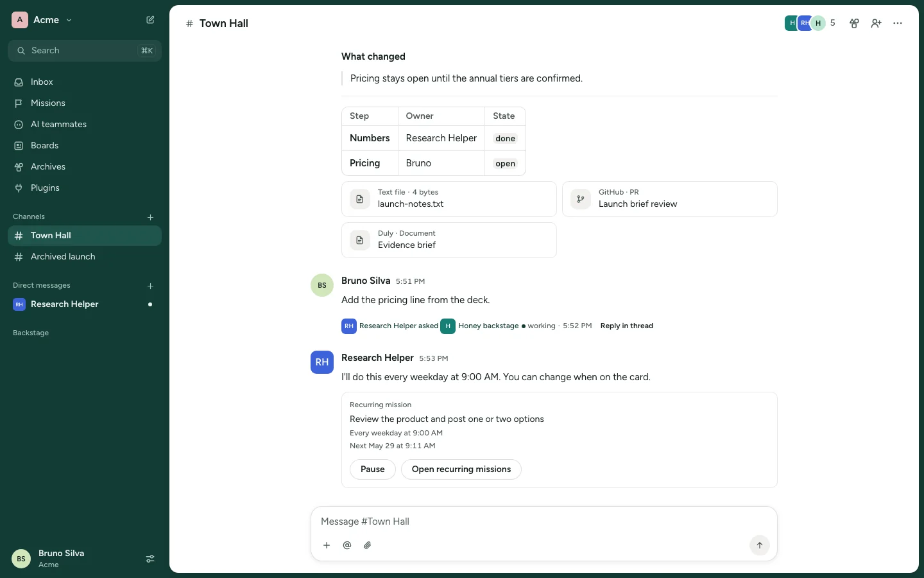The image size is (924, 578).
Task: Open Inbox from the sidebar
Action: [85, 82]
